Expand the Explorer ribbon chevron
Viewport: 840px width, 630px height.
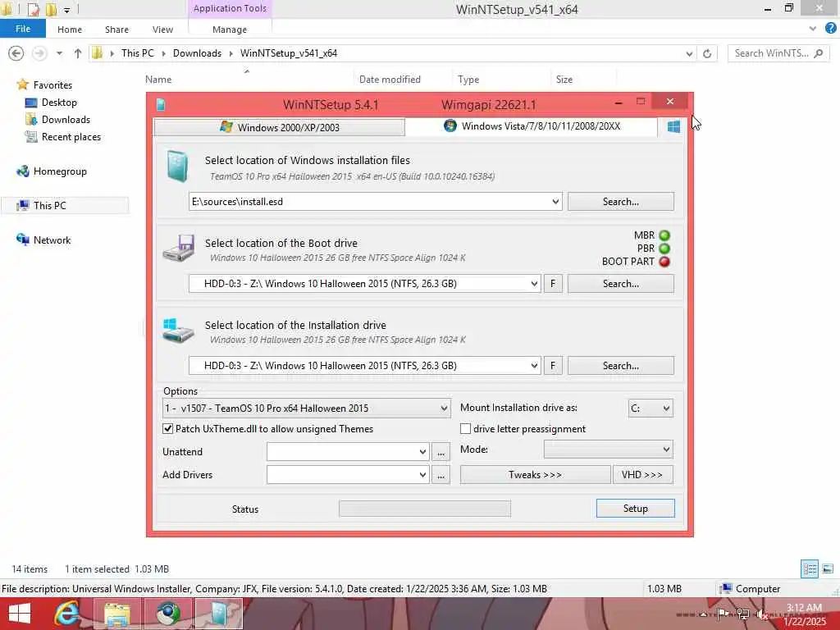point(813,29)
